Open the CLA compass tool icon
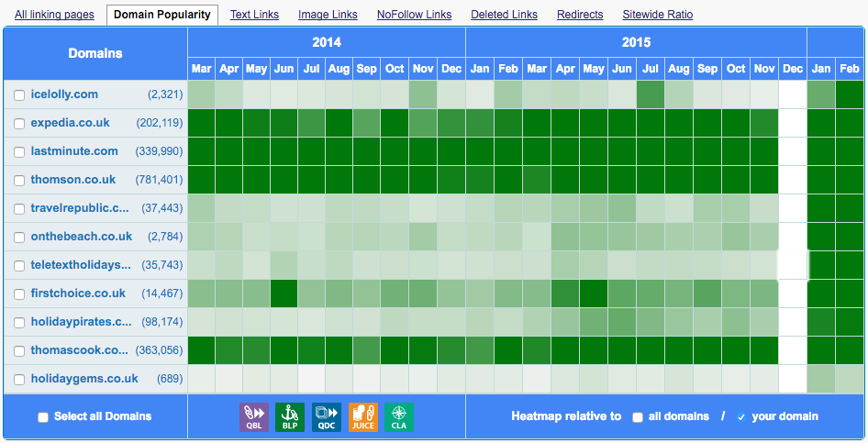This screenshot has width=868, height=443. (x=399, y=417)
